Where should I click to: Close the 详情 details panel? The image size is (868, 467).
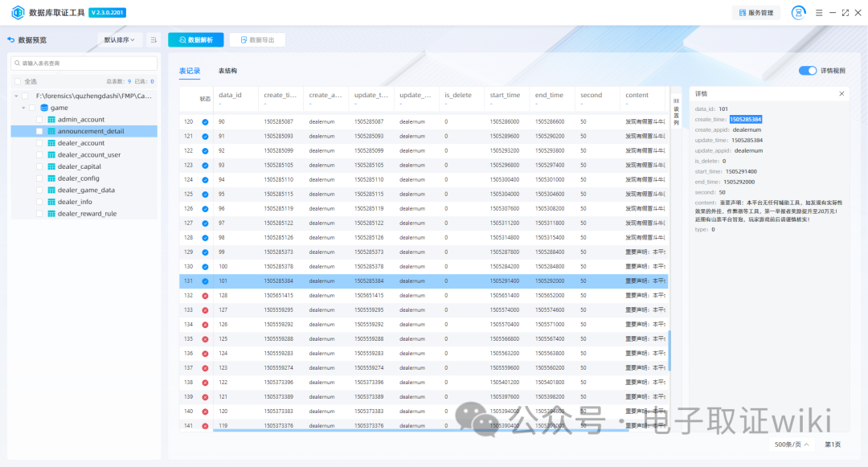[841, 93]
